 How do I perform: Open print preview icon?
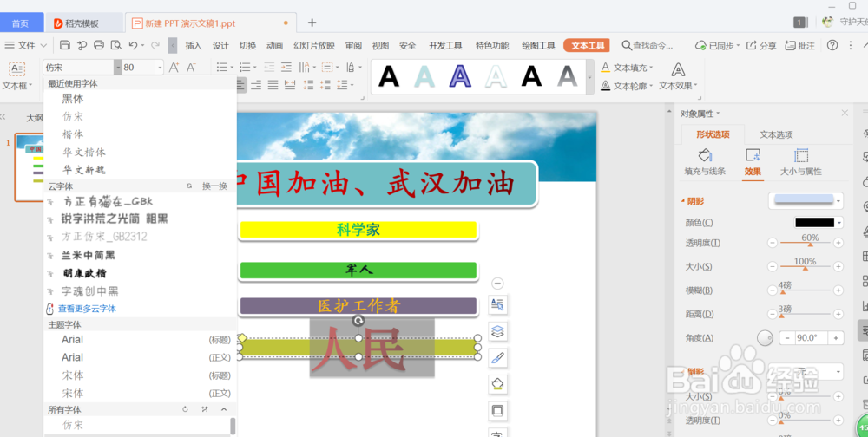(x=115, y=45)
